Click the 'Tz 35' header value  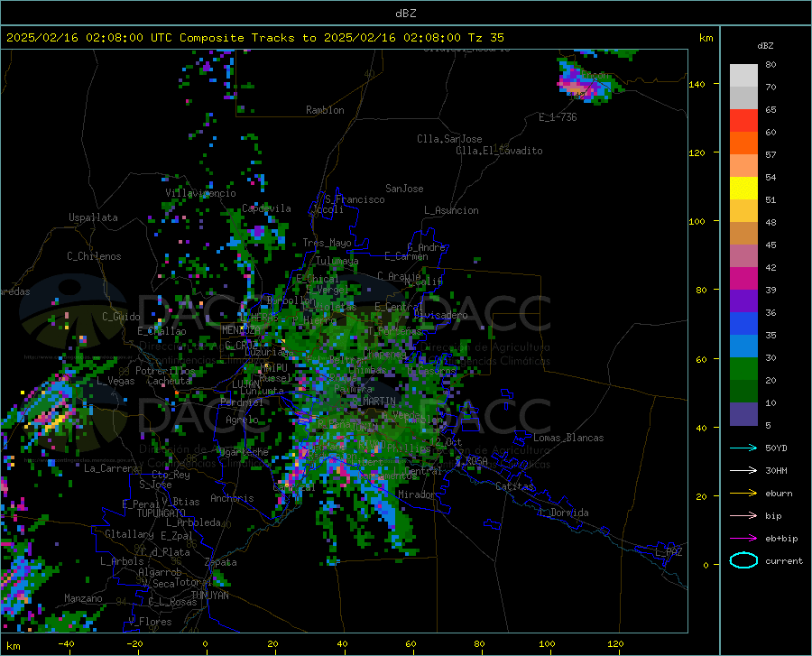click(486, 38)
